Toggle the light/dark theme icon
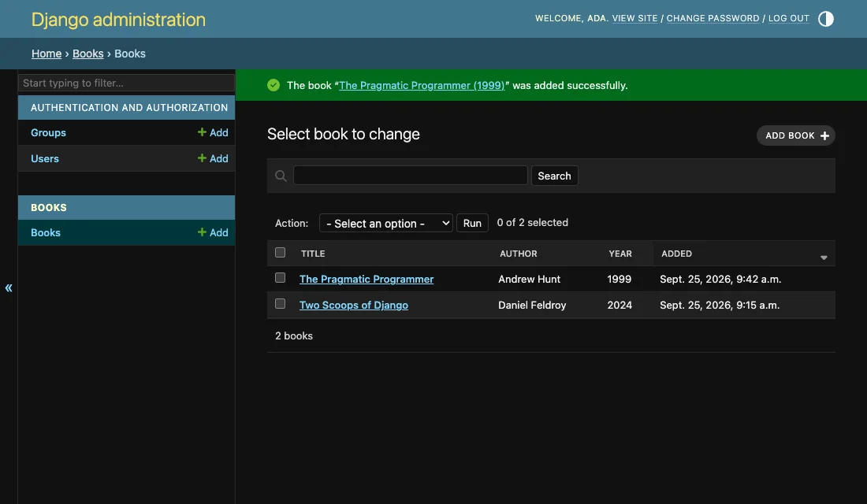 pos(825,19)
